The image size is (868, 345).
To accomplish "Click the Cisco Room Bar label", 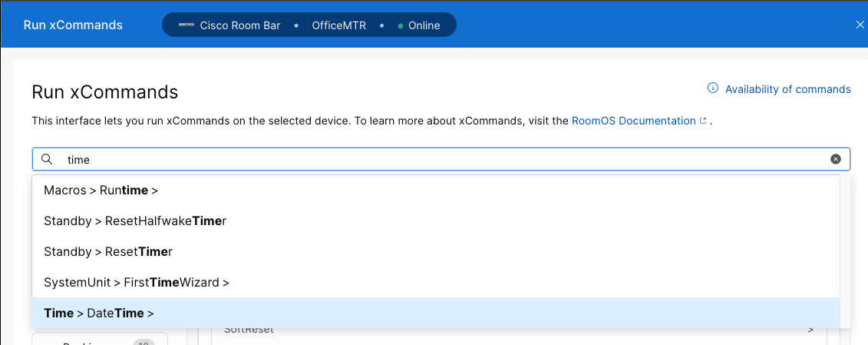I will (239, 25).
